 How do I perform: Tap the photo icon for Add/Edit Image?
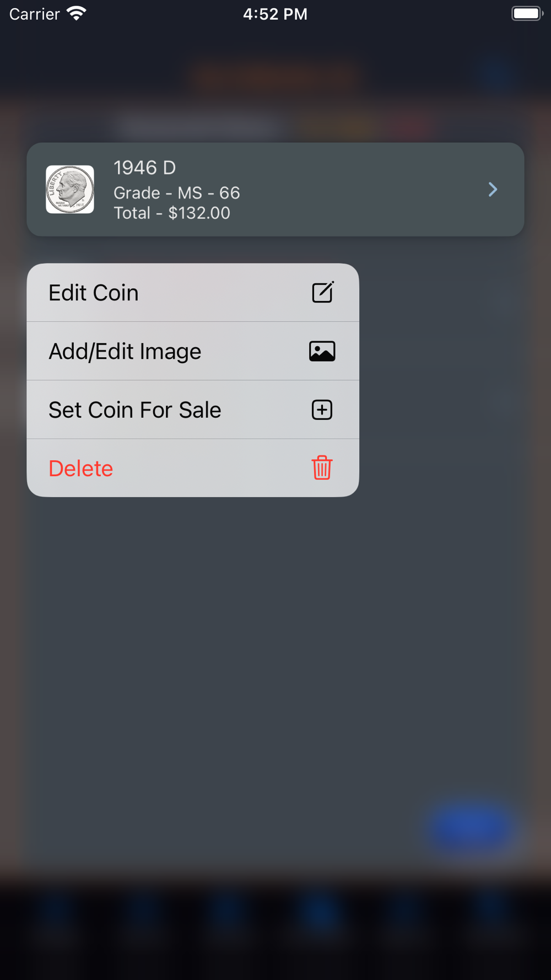point(322,352)
